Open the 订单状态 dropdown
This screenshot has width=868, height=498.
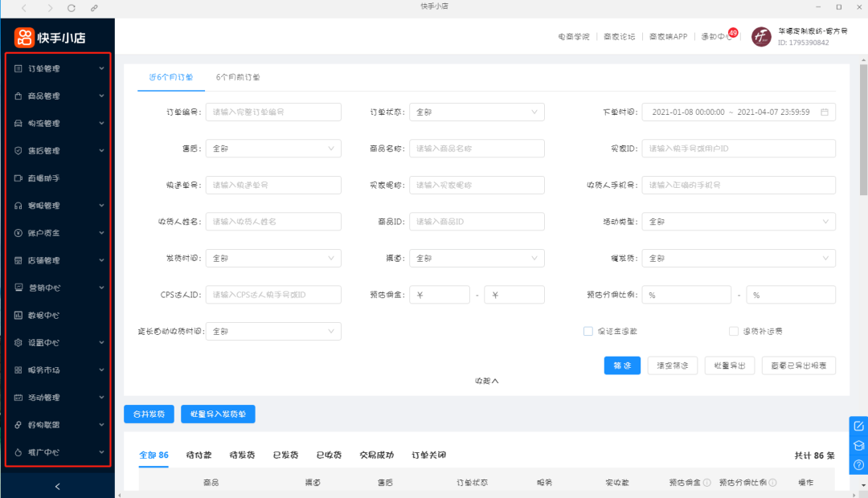(x=476, y=112)
